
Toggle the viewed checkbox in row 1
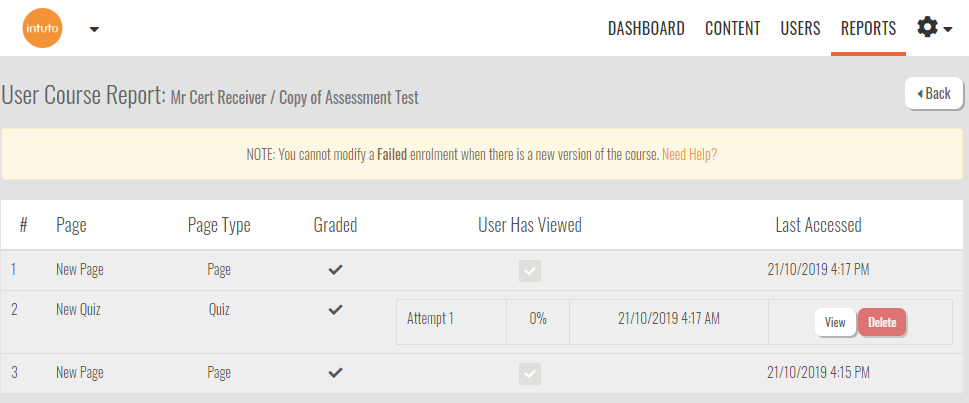coord(530,270)
